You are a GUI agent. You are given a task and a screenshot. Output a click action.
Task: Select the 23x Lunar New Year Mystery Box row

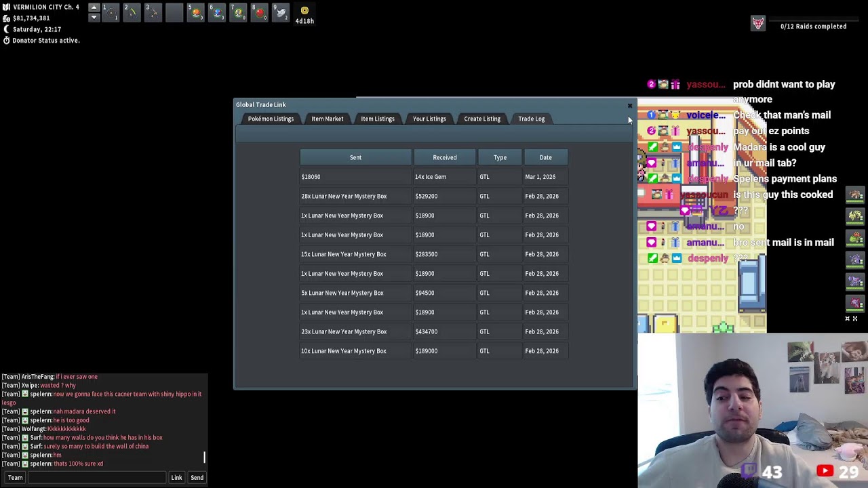click(434, 331)
